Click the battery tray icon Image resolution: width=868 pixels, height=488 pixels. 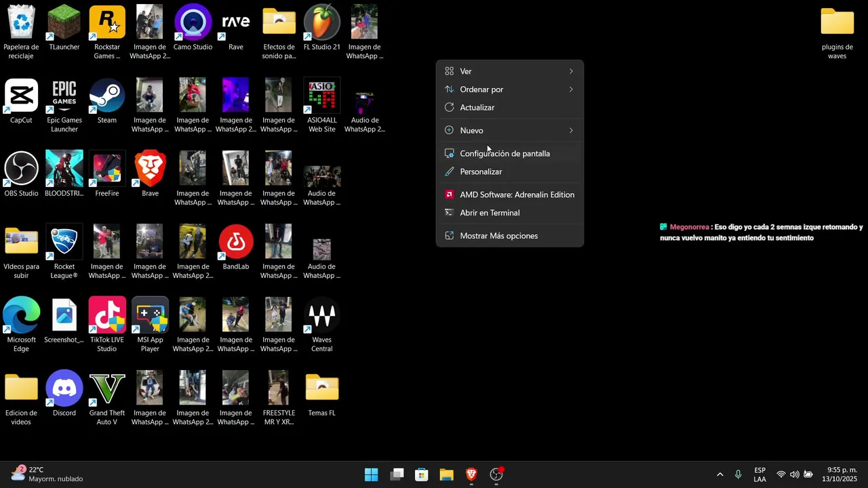click(808, 474)
